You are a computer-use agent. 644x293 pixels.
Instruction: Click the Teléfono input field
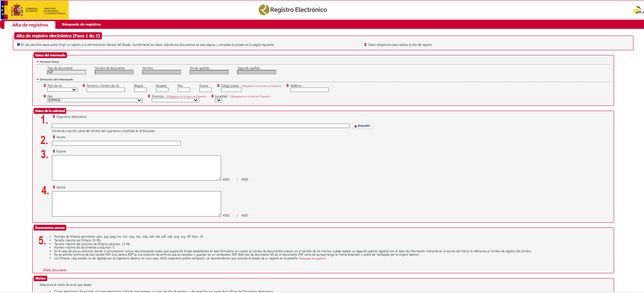[x=309, y=90]
